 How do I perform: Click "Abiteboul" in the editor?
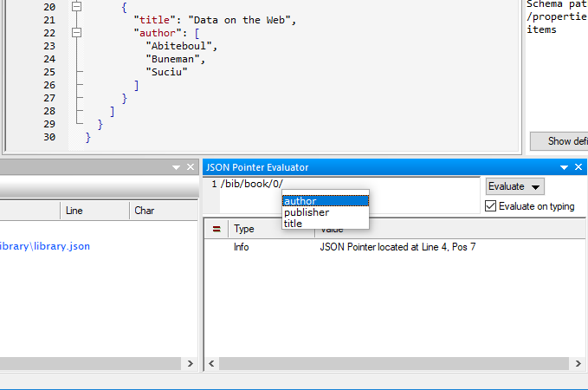179,46
